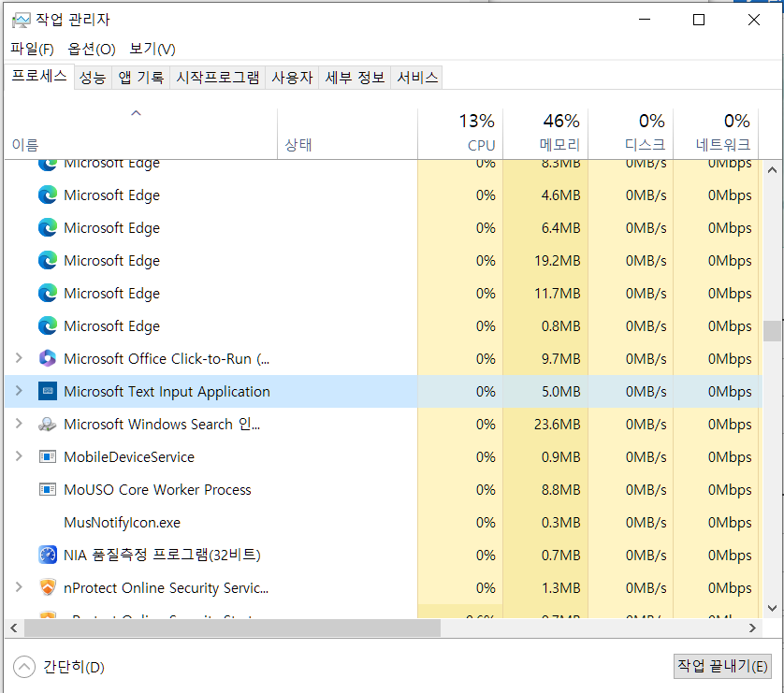
Task: Switch to the 앱 기록 tab
Action: [141, 78]
